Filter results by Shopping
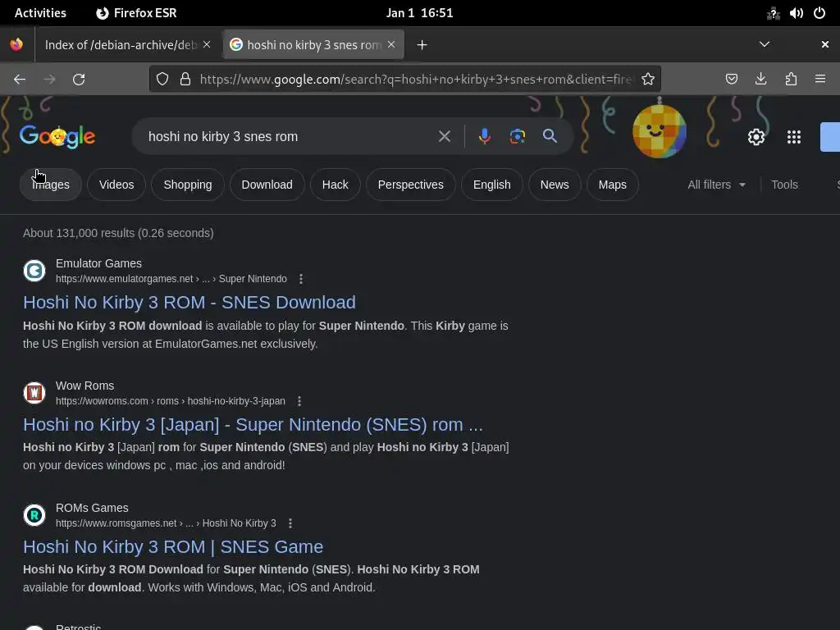Image resolution: width=840 pixels, height=630 pixels. click(188, 185)
